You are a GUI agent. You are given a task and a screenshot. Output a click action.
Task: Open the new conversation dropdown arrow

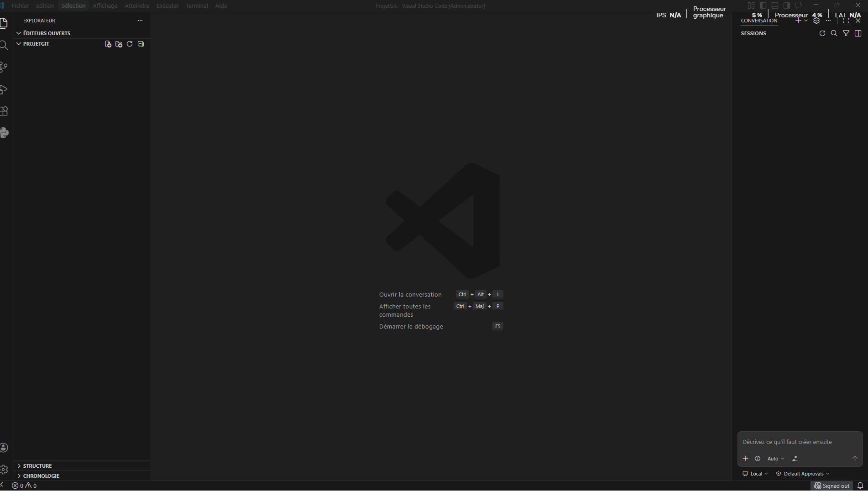806,21
